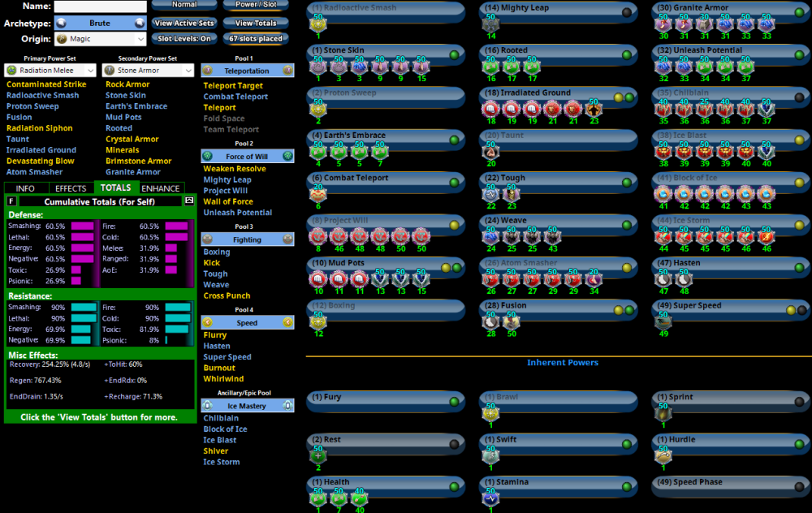Click the View Active Sets button
Image resolution: width=812 pixels, height=513 pixels.
(x=184, y=23)
